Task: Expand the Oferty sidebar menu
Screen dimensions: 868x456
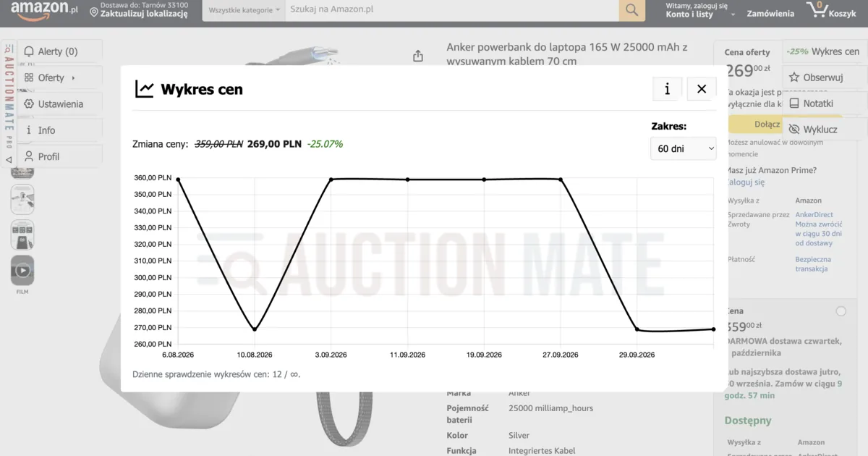Action: pos(59,77)
